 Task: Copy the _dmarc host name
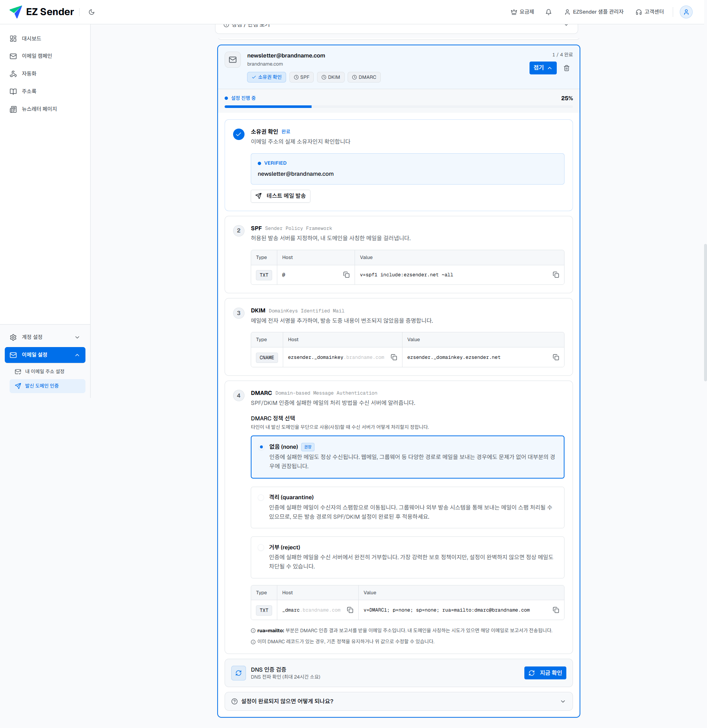(350, 610)
